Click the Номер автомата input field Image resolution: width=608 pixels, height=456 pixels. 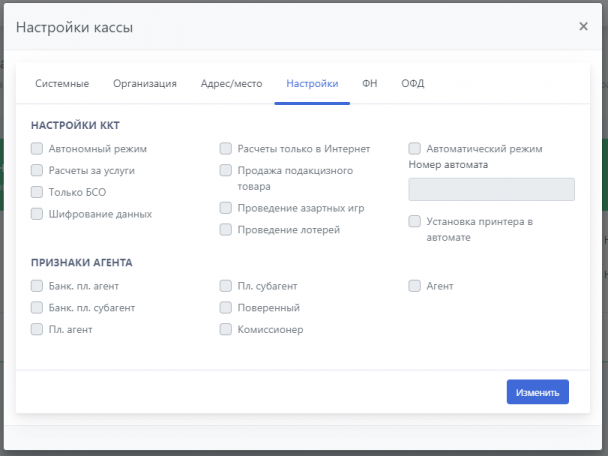pyautogui.click(x=491, y=190)
